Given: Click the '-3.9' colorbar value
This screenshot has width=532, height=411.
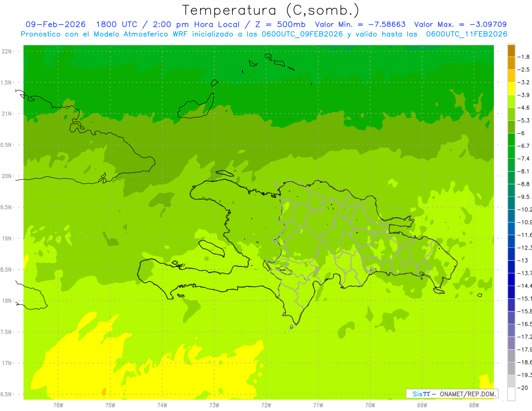Looking at the screenshot, I should pos(524,95).
